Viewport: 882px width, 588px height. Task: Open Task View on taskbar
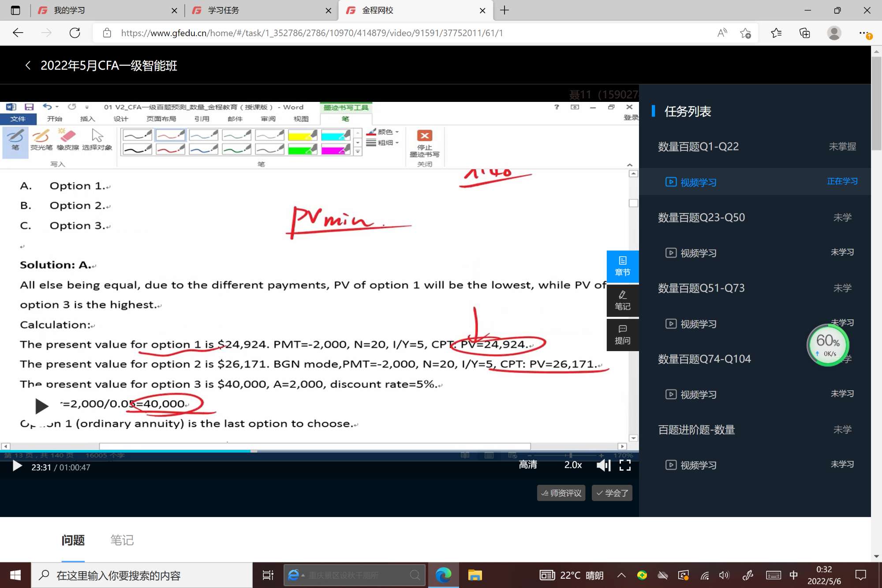click(268, 575)
